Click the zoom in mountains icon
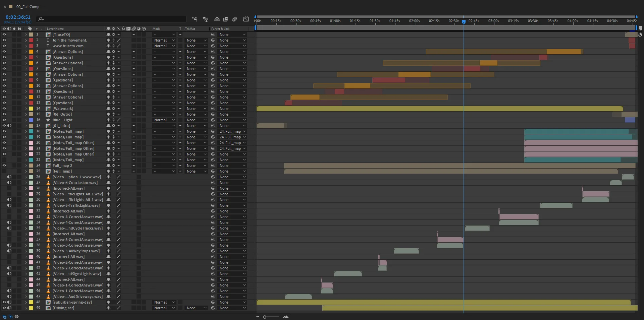 (x=286, y=317)
